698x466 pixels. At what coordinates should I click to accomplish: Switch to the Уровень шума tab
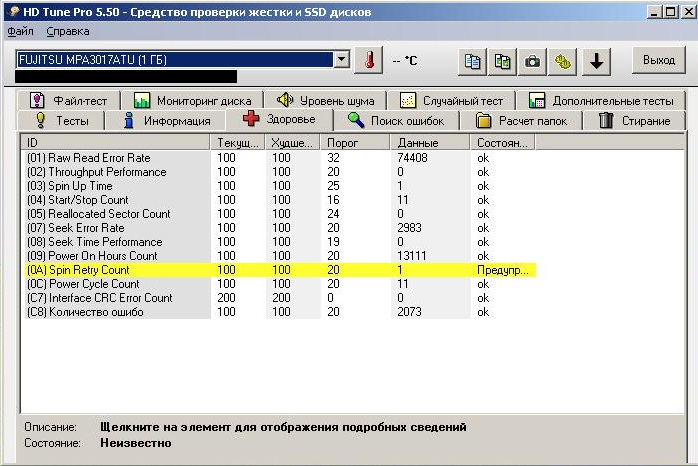(325, 101)
